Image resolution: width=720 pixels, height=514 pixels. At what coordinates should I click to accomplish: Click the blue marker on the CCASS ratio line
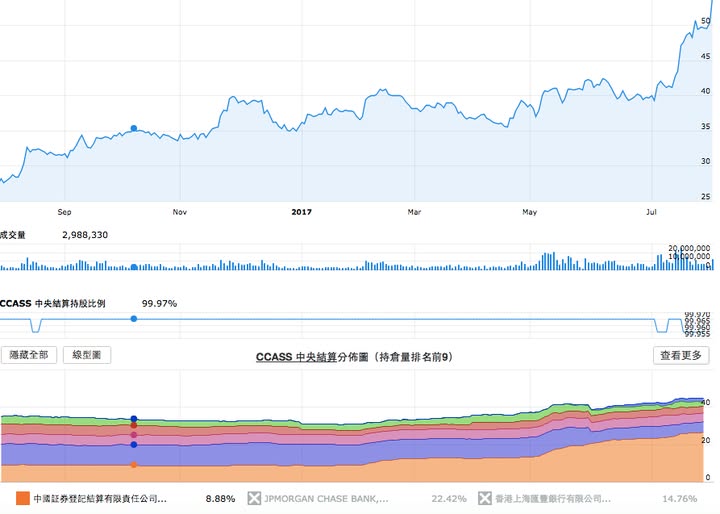(134, 319)
